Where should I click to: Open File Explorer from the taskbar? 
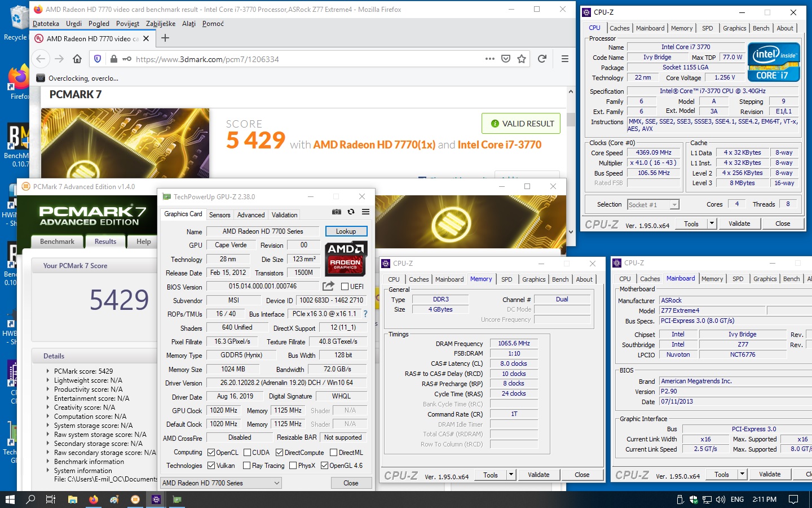[x=72, y=499]
